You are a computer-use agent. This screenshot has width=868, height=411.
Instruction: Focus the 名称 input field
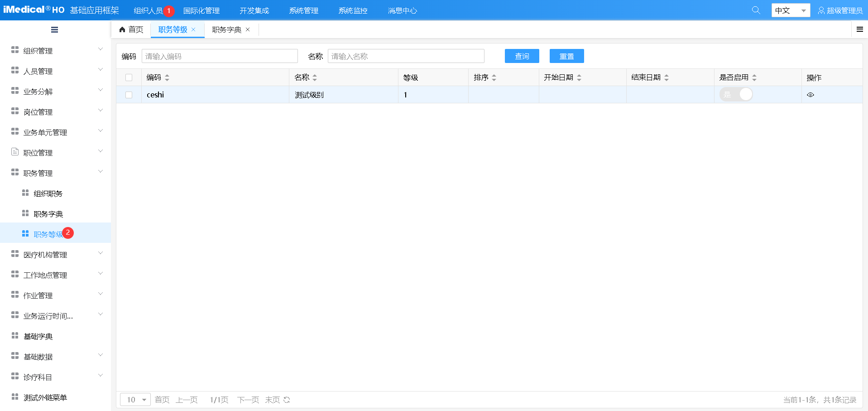[406, 56]
